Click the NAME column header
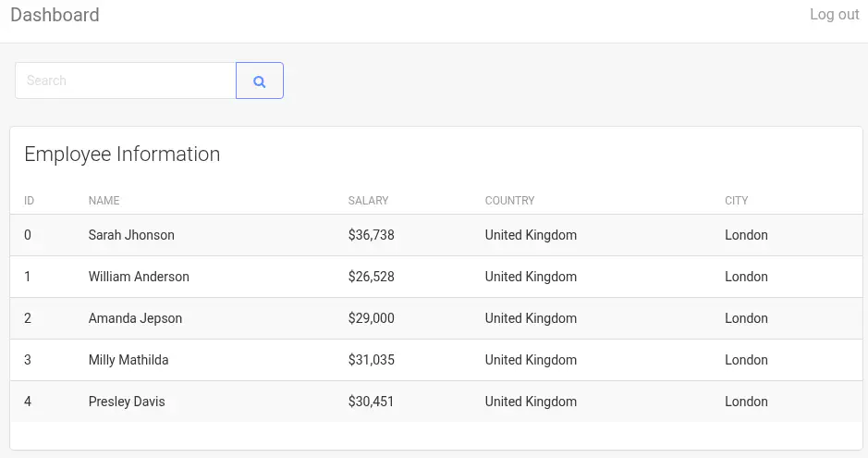Viewport: 868px width, 458px height. [x=104, y=201]
